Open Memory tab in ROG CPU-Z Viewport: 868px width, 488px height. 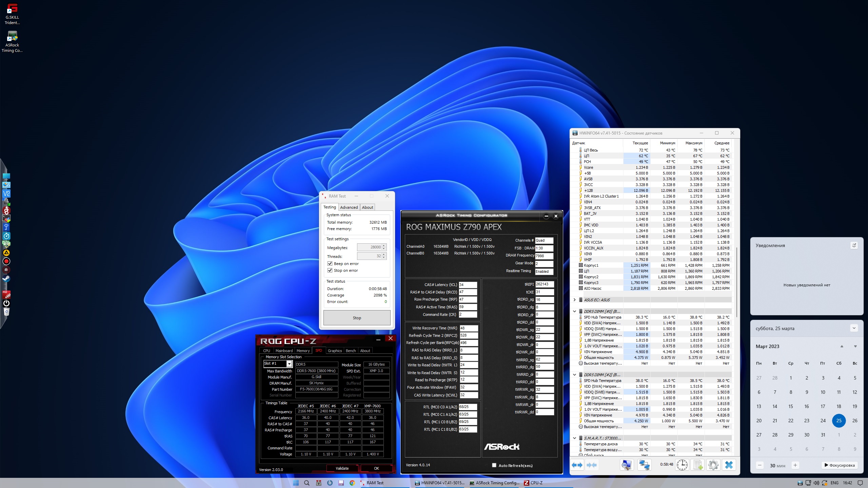pos(303,351)
